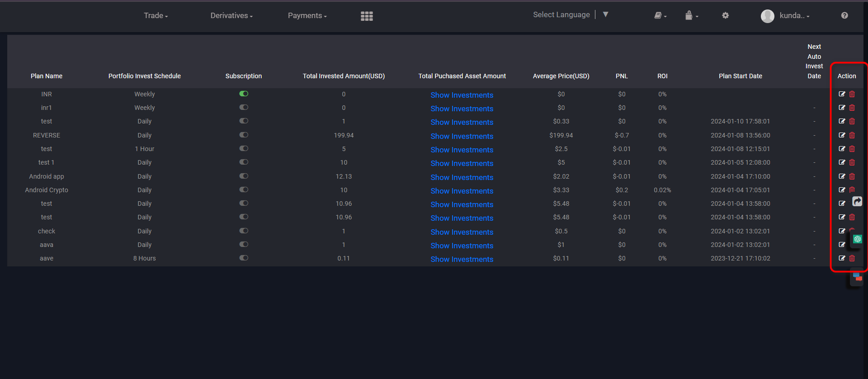Click the help question mark icon
This screenshot has width=868, height=379.
pyautogui.click(x=844, y=15)
